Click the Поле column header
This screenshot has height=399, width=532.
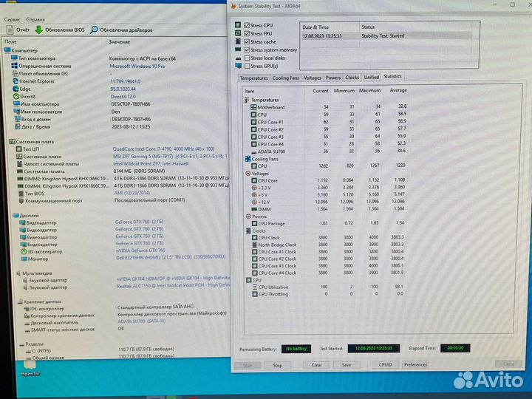(x=10, y=41)
